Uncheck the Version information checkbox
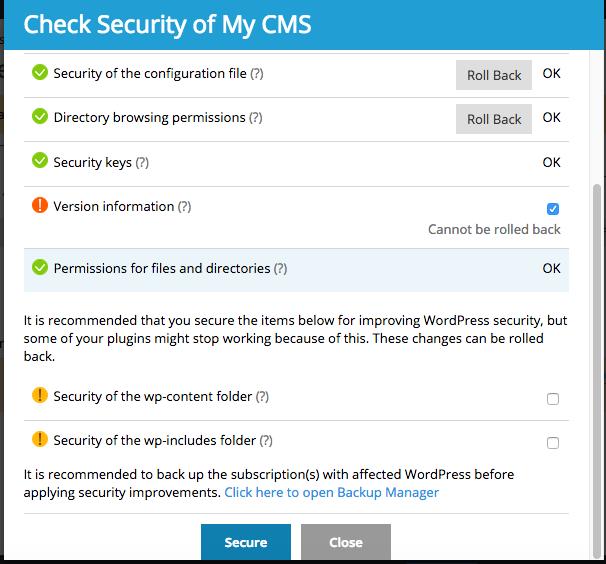Viewport: 606px width, 564px height. coord(553,209)
